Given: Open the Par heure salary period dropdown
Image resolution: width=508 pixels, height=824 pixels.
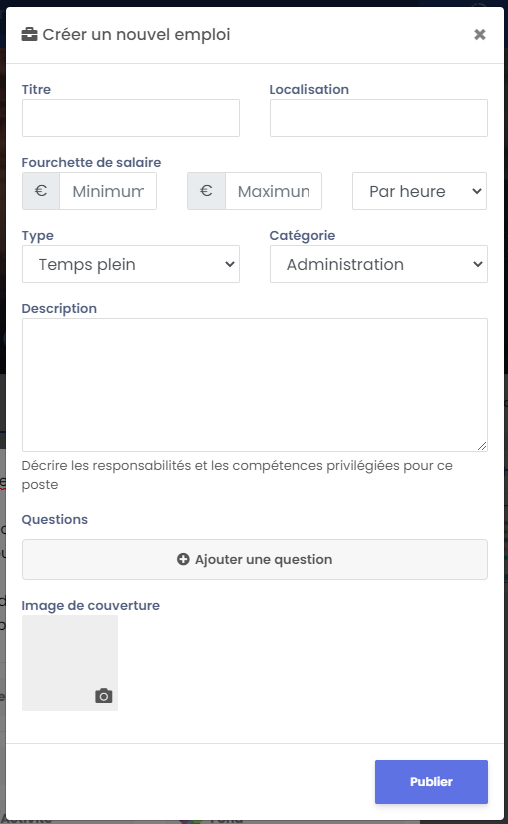Looking at the screenshot, I should coord(419,191).
